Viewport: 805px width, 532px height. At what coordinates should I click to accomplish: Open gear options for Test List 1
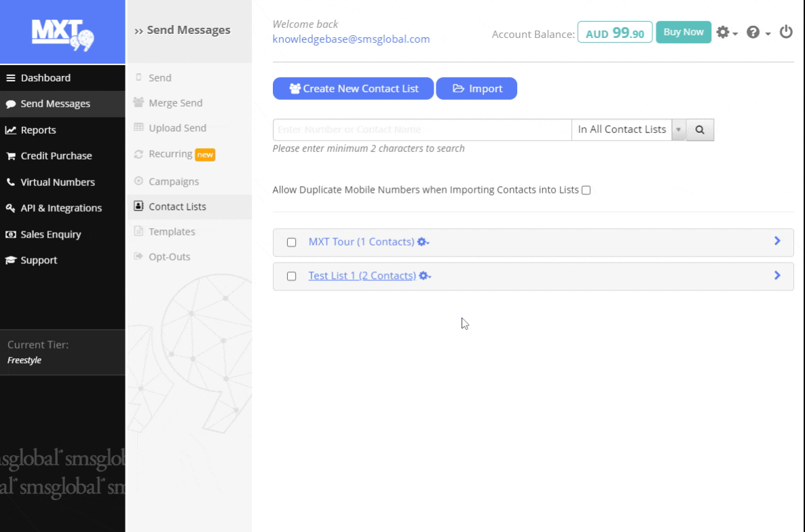point(425,276)
